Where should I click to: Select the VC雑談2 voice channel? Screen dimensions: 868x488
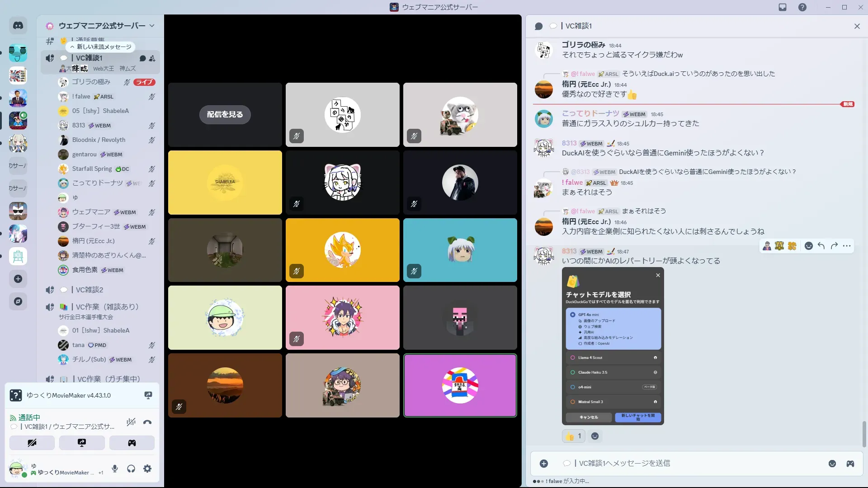90,290
